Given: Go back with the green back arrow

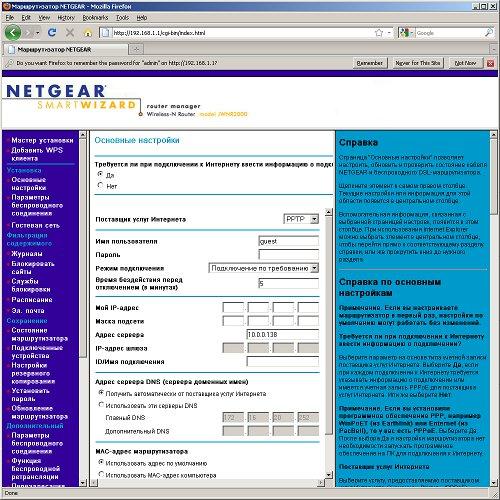Looking at the screenshot, I should pos(13,33).
